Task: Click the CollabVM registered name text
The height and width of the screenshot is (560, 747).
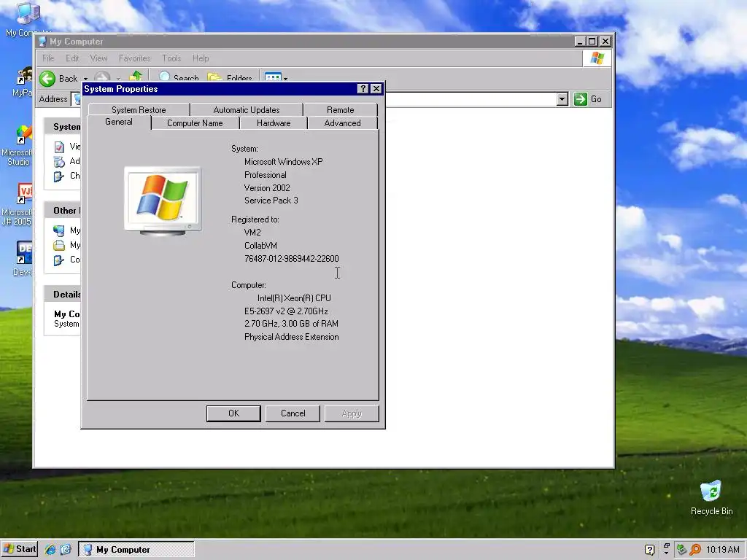Action: (260, 246)
